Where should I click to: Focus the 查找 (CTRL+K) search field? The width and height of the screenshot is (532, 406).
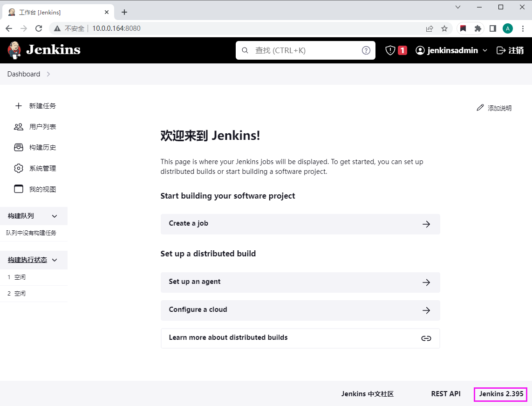click(x=305, y=50)
